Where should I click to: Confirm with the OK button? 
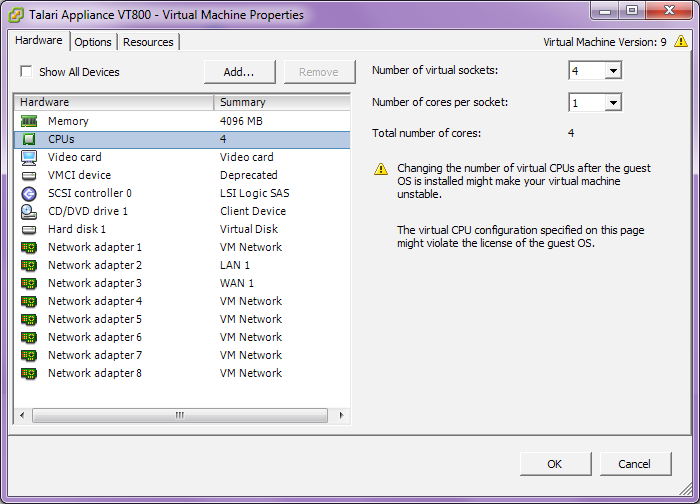[555, 464]
